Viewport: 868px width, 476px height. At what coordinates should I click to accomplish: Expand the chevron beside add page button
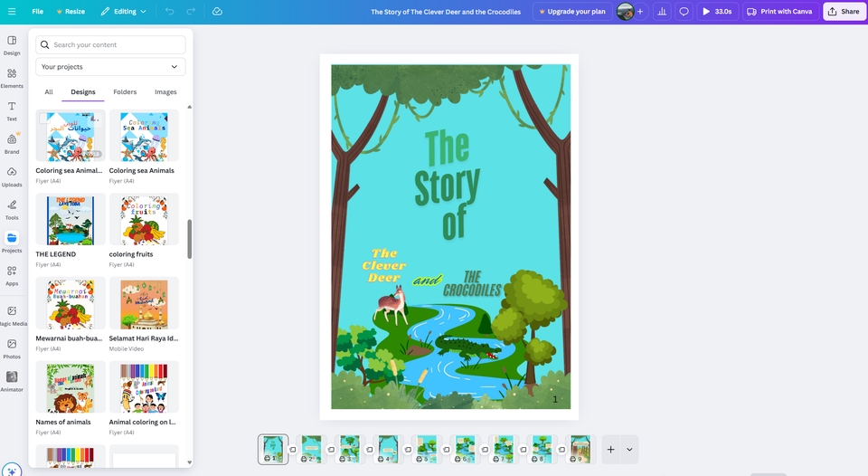[629, 449]
